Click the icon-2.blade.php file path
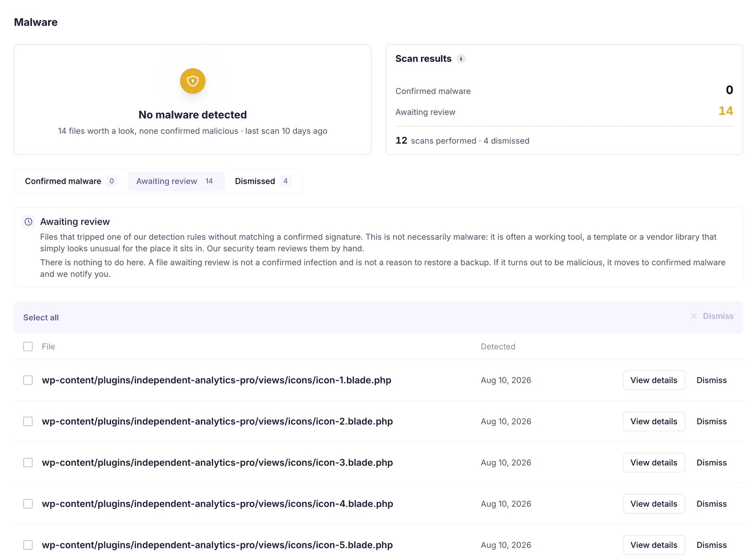 click(217, 421)
